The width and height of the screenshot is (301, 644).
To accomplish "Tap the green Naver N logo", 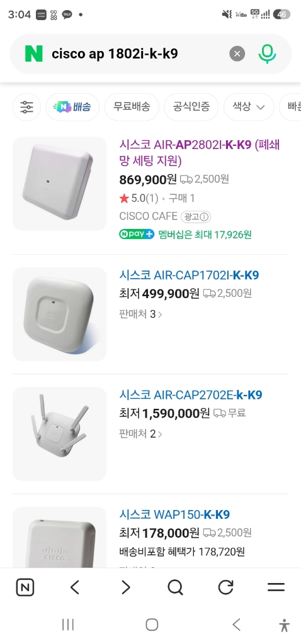I will (x=34, y=54).
